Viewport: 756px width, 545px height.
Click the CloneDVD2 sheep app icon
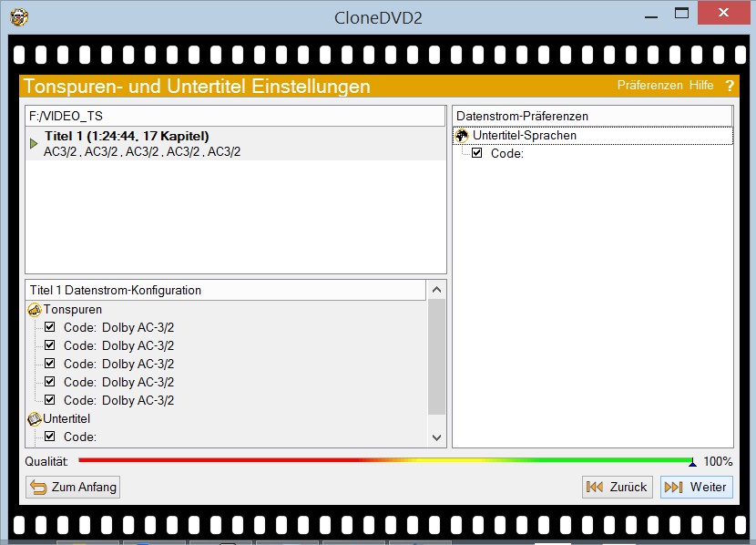pos(19,17)
